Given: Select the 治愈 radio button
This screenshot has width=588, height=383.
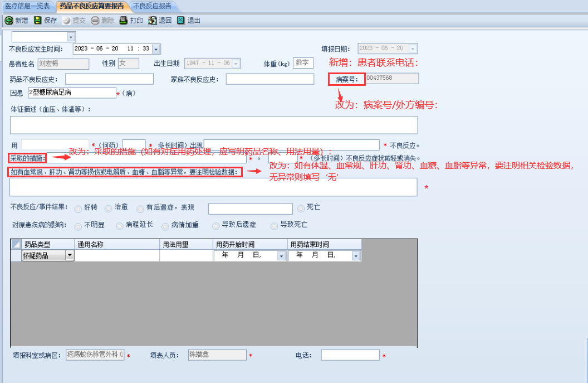Looking at the screenshot, I should pos(109,209).
